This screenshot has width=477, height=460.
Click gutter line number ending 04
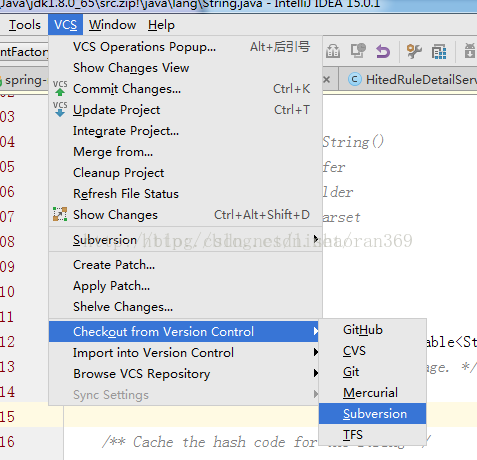pyautogui.click(x=7, y=142)
